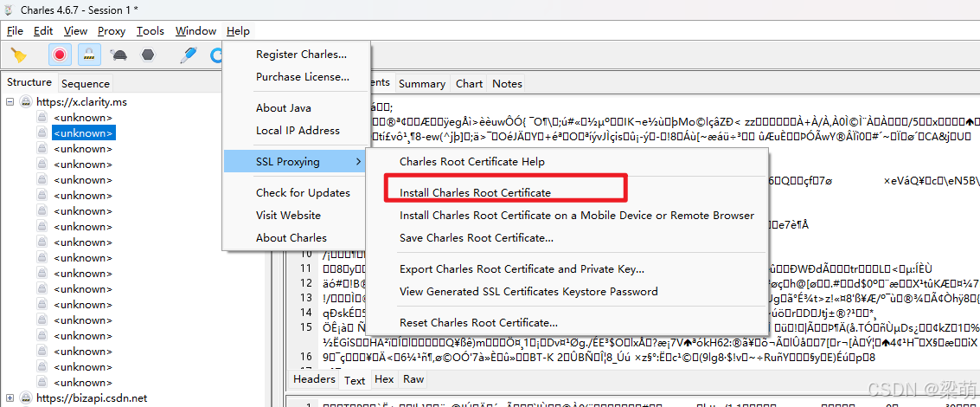
Task: Open the Summary tab
Action: (x=422, y=83)
